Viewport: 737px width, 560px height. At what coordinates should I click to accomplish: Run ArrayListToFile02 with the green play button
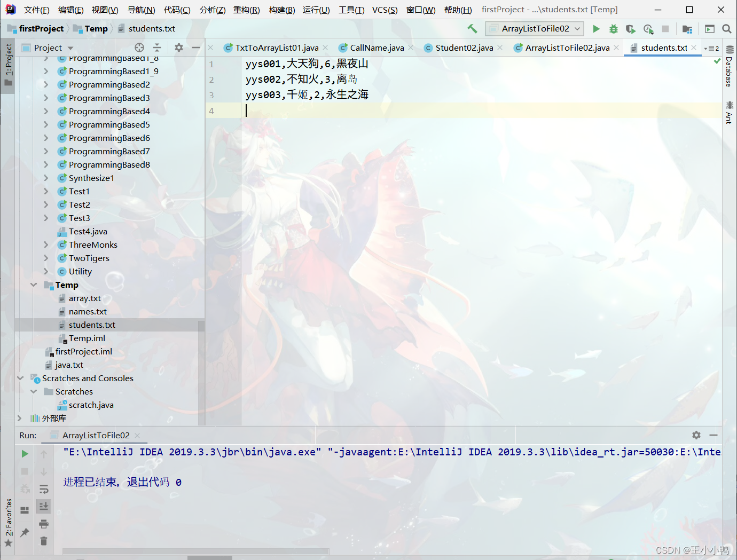[597, 29]
